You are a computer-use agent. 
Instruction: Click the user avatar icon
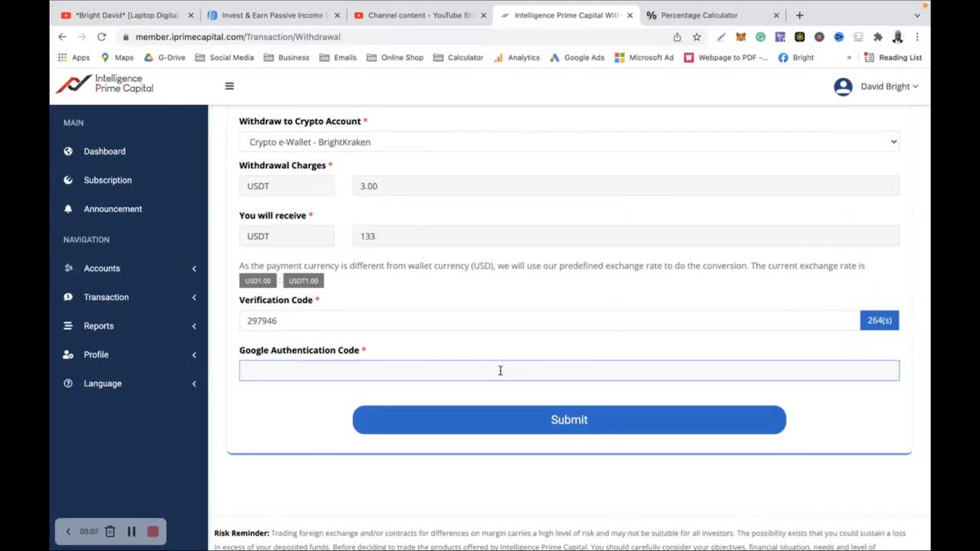tap(843, 86)
